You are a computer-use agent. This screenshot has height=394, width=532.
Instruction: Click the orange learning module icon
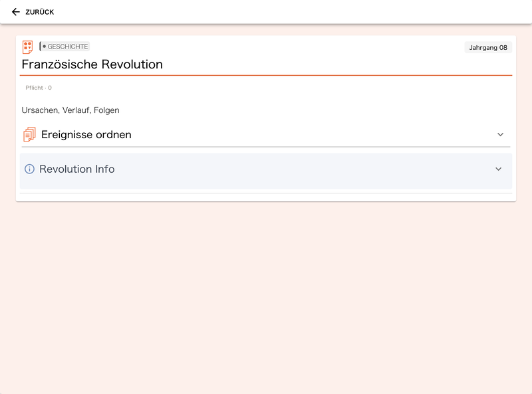tap(27, 47)
